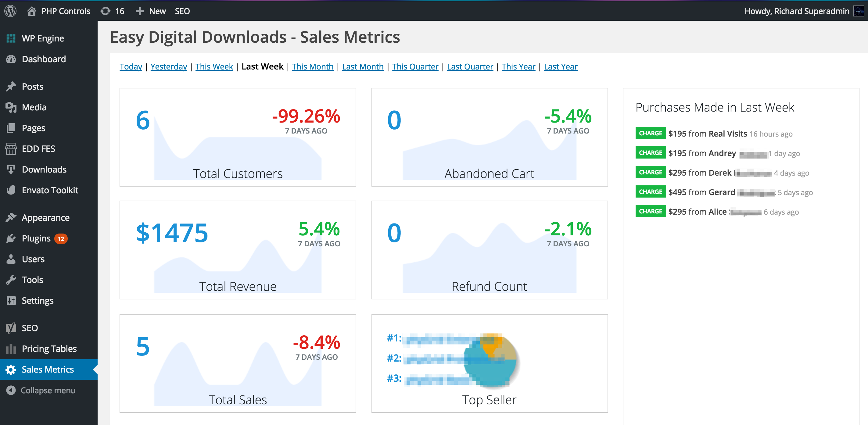Click the -8.4% sales change figure
Screen dimensions: 868x425
pos(316,342)
